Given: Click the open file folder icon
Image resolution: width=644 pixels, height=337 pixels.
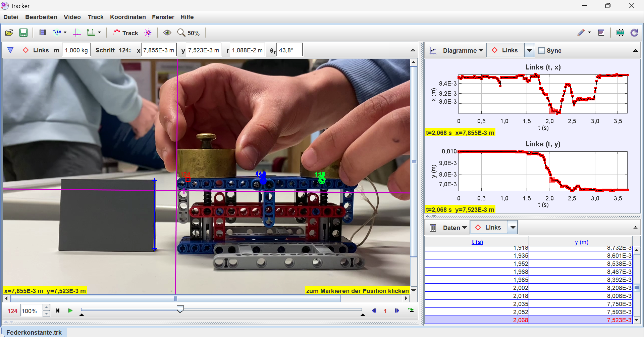Looking at the screenshot, I should pos(9,33).
